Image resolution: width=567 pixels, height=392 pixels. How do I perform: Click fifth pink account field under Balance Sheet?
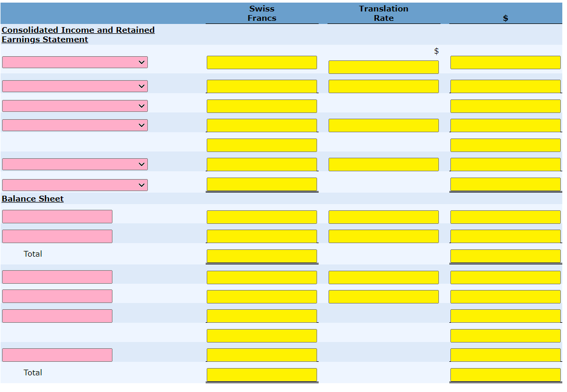(57, 316)
